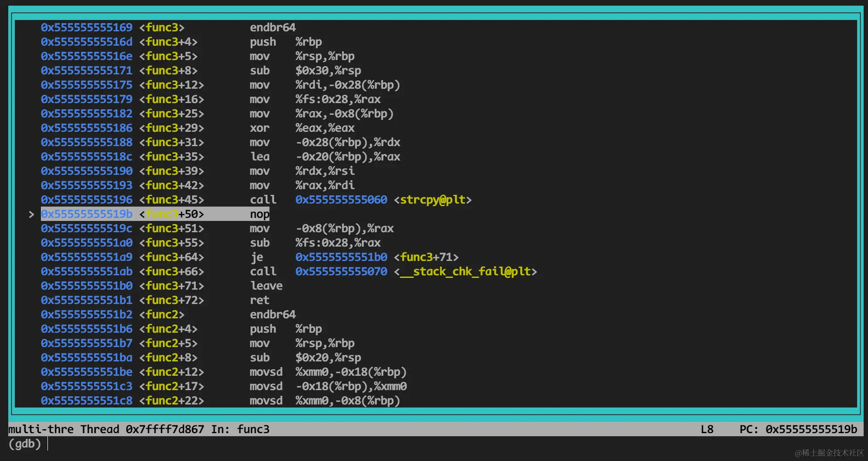Click the L8 line indicator in status bar

pos(707,429)
